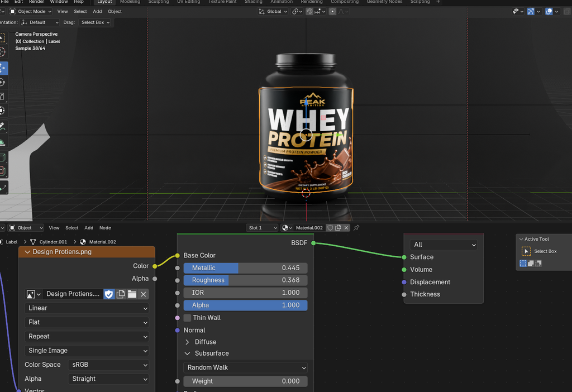Pin the node editor material

[x=356, y=228]
